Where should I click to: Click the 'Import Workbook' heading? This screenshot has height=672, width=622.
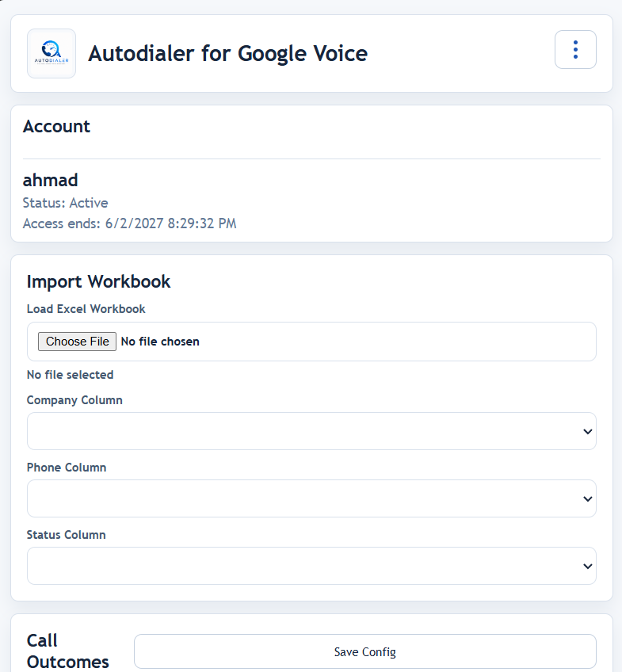pyautogui.click(x=98, y=282)
